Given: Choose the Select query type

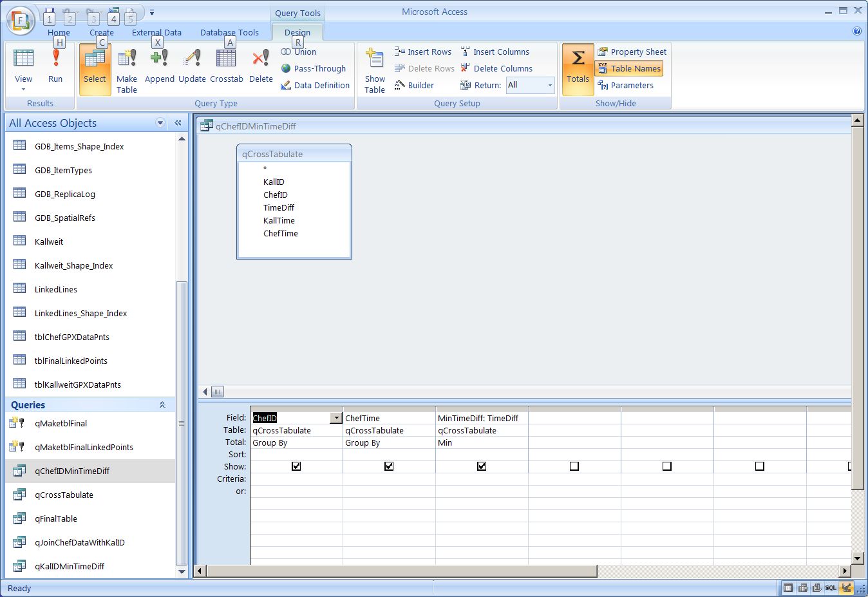Looking at the screenshot, I should [x=95, y=70].
